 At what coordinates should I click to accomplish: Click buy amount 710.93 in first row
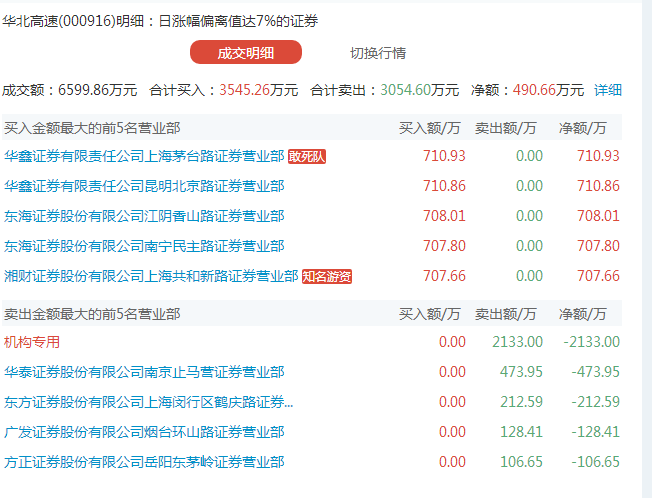(x=444, y=156)
